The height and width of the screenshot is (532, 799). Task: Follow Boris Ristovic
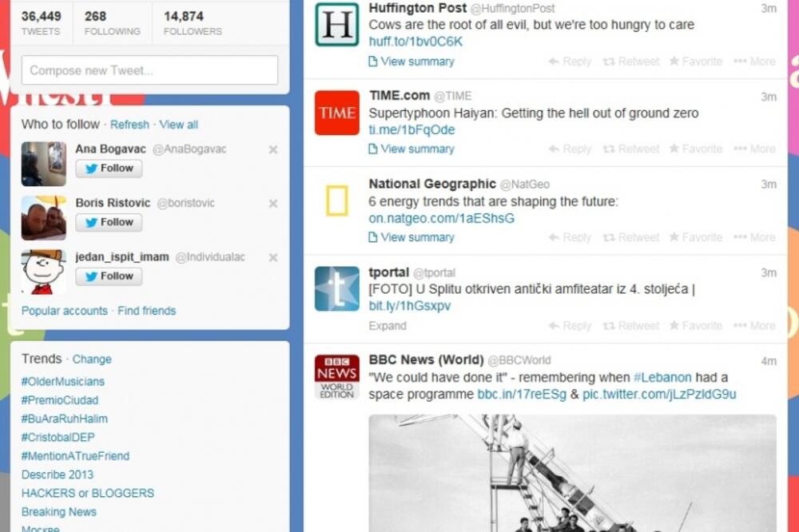(109, 222)
